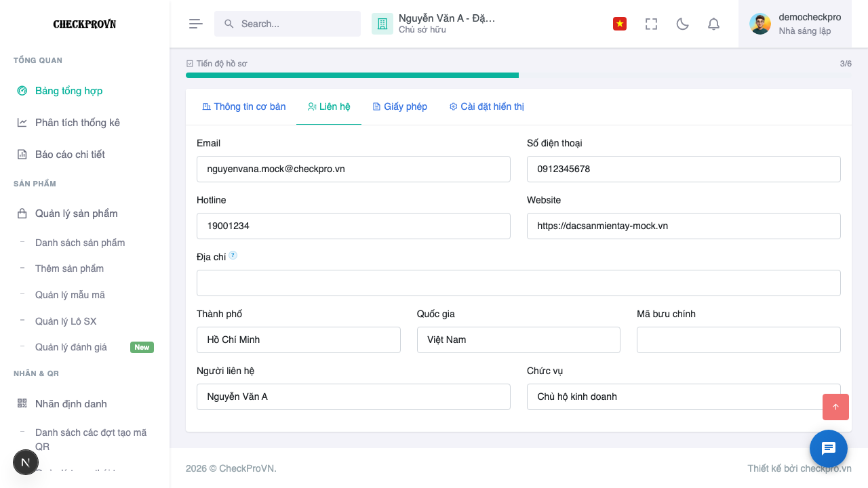This screenshot has width=868, height=488.
Task: Click inside the Search box
Action: click(288, 24)
